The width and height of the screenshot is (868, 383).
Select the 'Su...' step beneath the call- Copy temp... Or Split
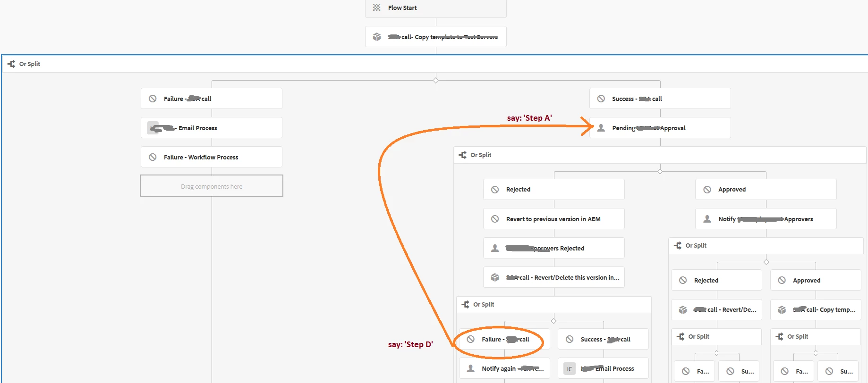point(838,371)
